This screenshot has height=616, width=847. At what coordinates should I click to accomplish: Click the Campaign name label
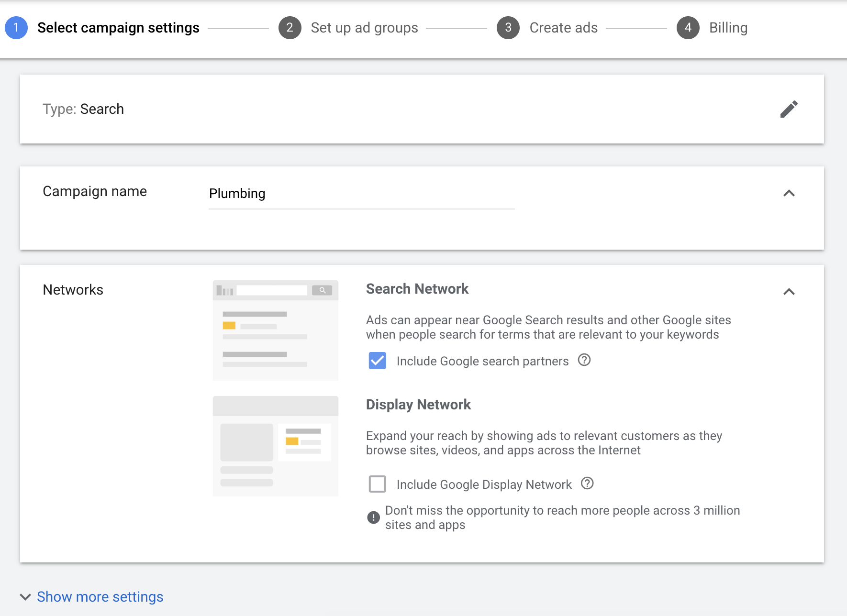pyautogui.click(x=95, y=191)
